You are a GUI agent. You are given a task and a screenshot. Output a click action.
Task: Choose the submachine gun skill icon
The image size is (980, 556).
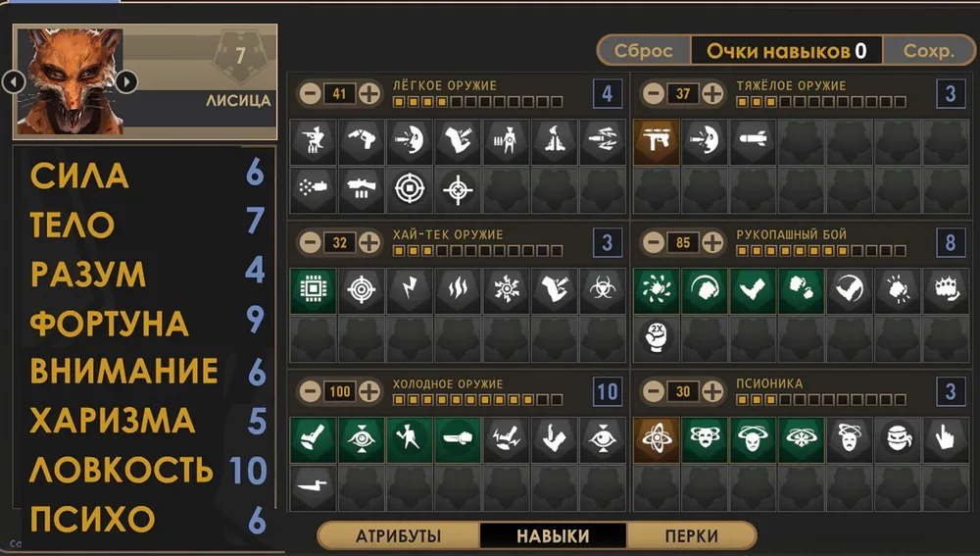tap(657, 141)
